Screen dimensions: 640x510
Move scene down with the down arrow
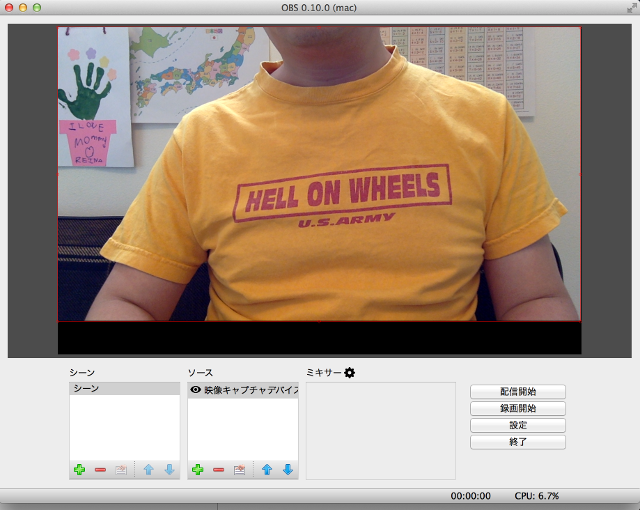click(x=169, y=470)
